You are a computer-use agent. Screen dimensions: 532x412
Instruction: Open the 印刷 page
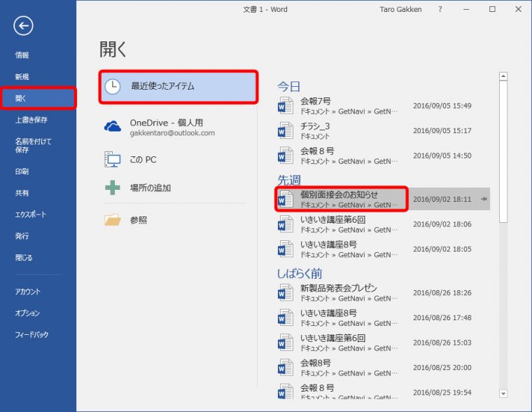(22, 171)
